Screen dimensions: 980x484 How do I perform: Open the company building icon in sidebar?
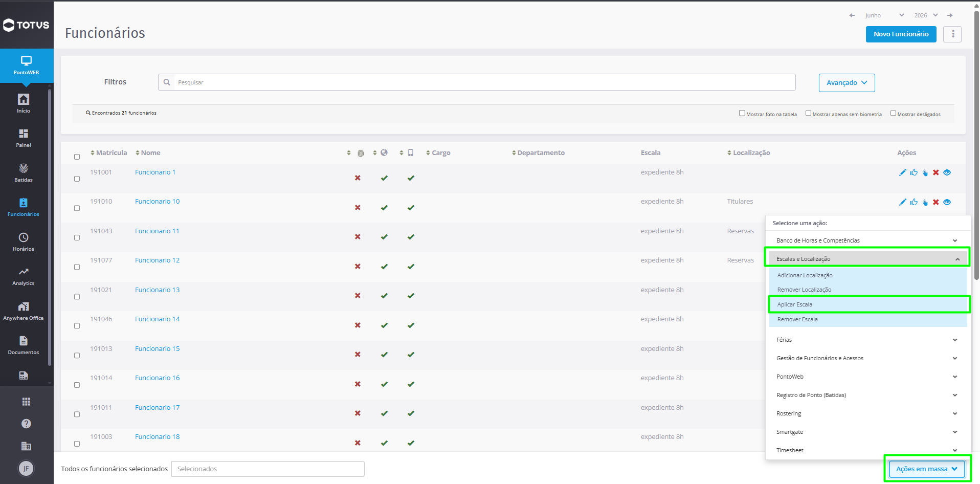(x=26, y=446)
